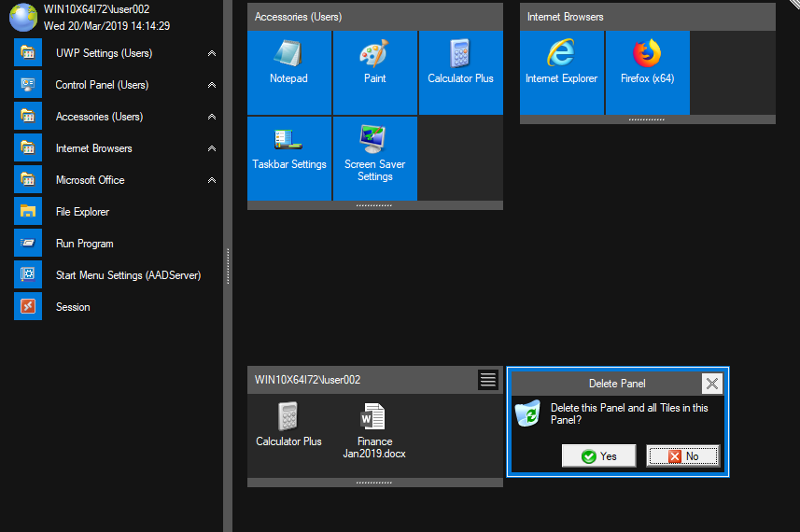This screenshot has height=532, width=800.
Task: Collapse the Control Panel (Users) group
Action: pyautogui.click(x=212, y=86)
